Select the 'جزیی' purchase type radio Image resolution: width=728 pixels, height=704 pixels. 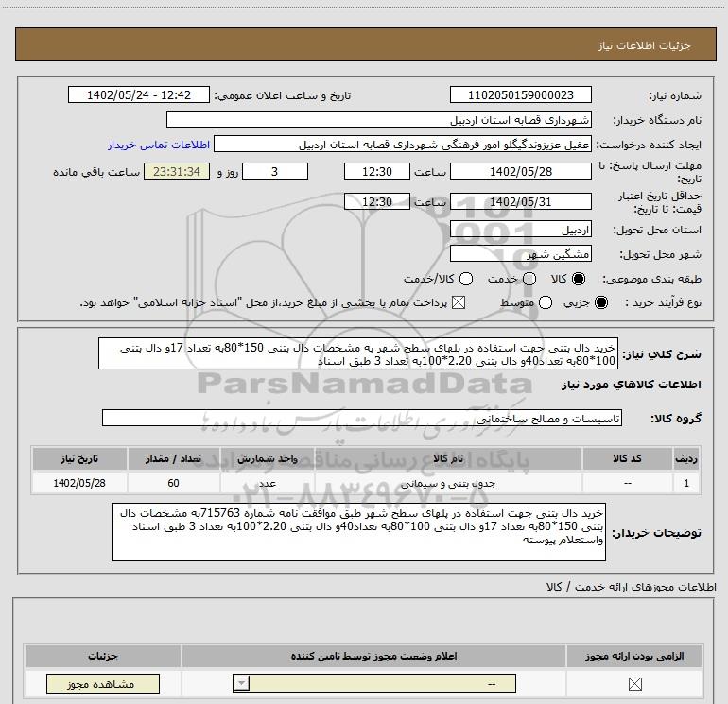601,302
